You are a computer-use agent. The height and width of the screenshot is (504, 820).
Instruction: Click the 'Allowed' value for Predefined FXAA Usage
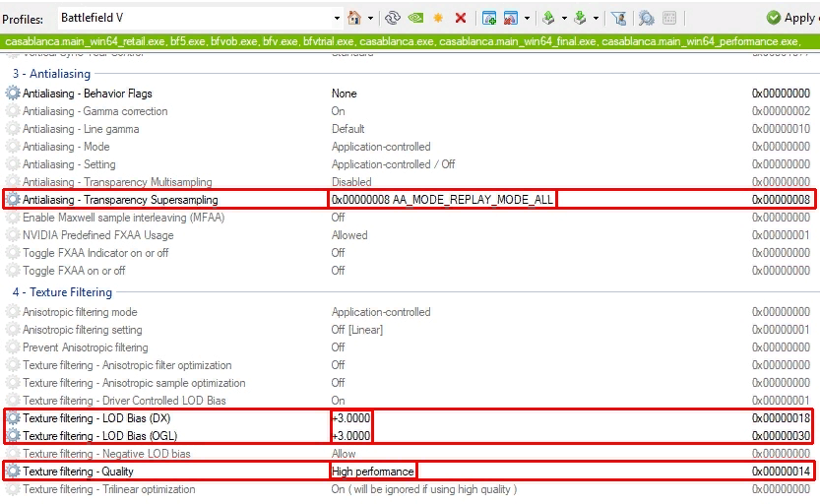pyautogui.click(x=349, y=235)
